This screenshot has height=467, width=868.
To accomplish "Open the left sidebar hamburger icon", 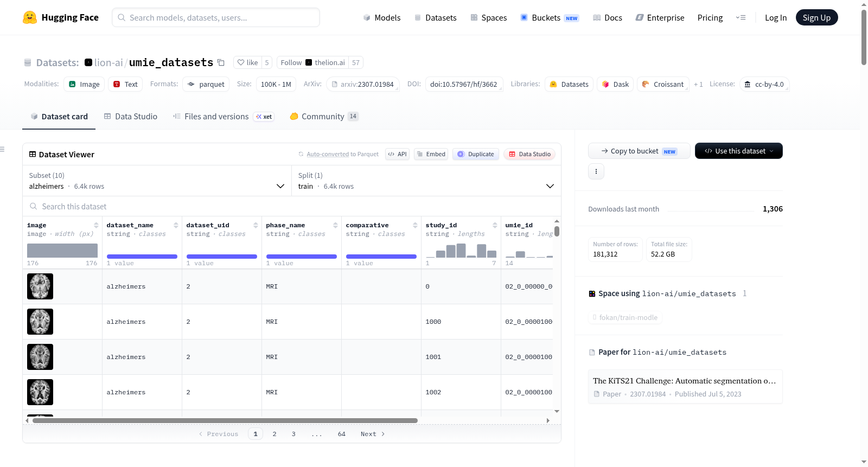I will (x=2, y=149).
